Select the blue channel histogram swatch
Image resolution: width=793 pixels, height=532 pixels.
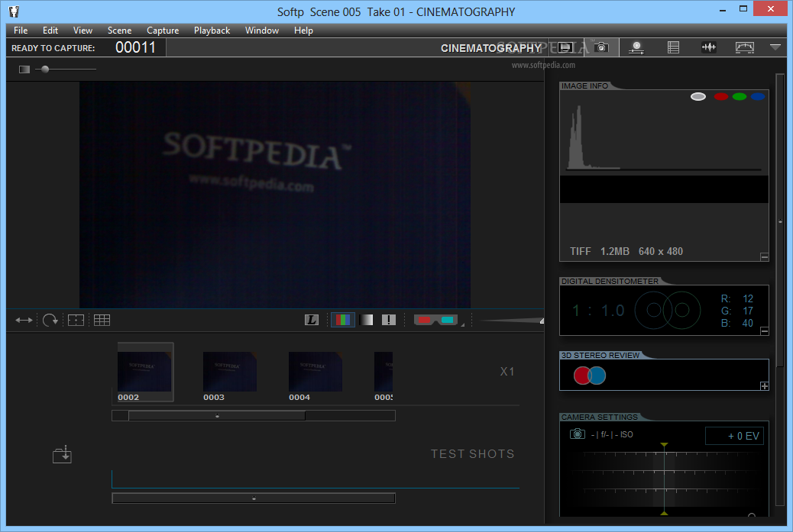758,96
